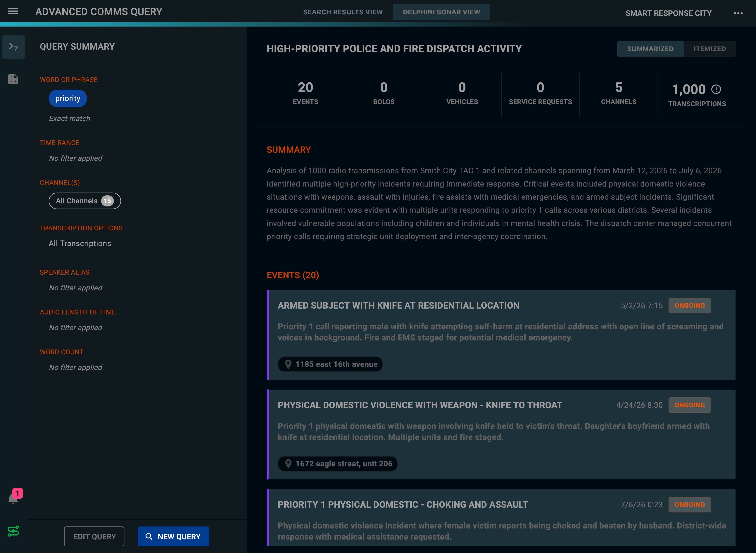Click the priority phrase chip
This screenshot has height=553, width=756.
click(x=68, y=98)
